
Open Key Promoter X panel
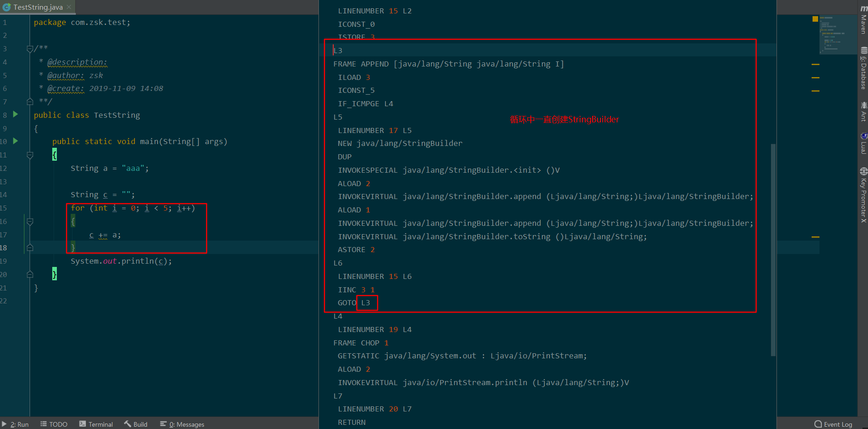click(x=863, y=195)
